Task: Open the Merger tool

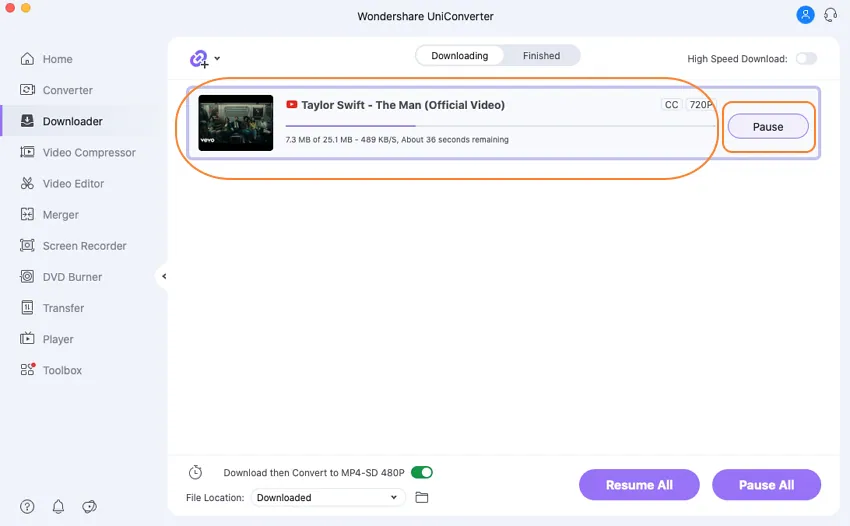Action: click(x=61, y=215)
